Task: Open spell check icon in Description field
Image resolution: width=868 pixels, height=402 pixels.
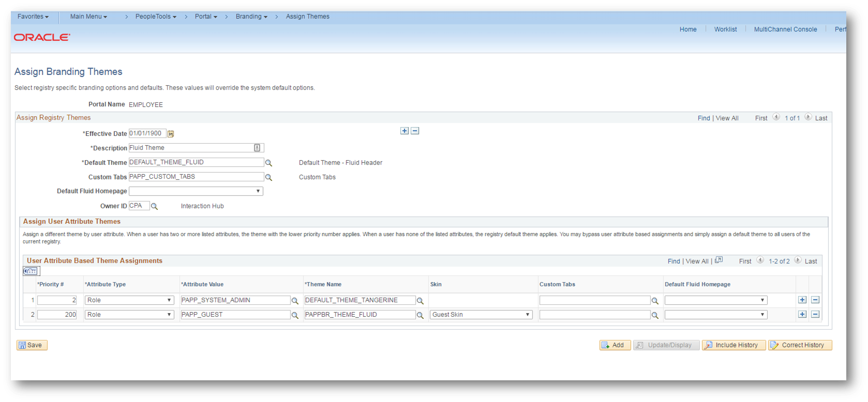Action: 257,148
